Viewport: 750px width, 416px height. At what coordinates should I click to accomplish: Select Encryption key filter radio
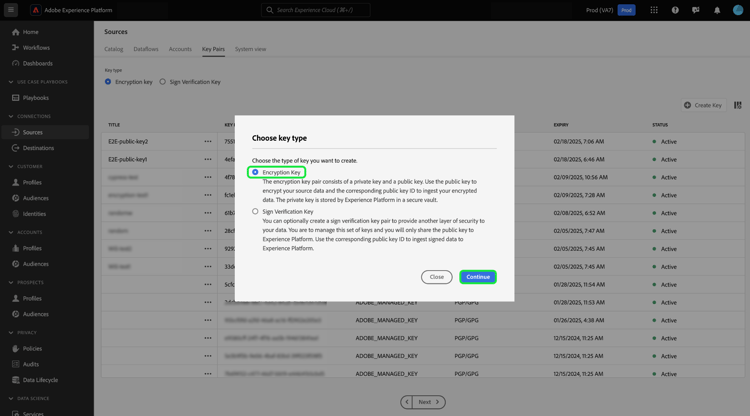(x=108, y=82)
